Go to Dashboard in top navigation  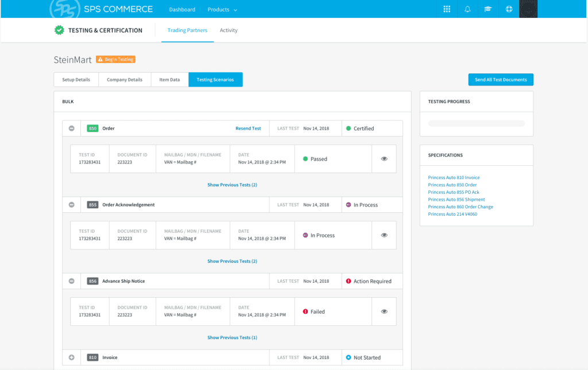click(182, 10)
